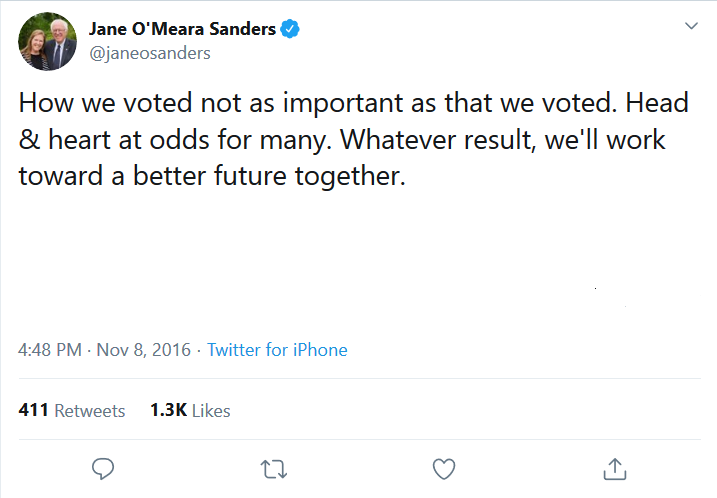Click the 1.3K like count number
The width and height of the screenshot is (717, 498).
pyautogui.click(x=167, y=411)
